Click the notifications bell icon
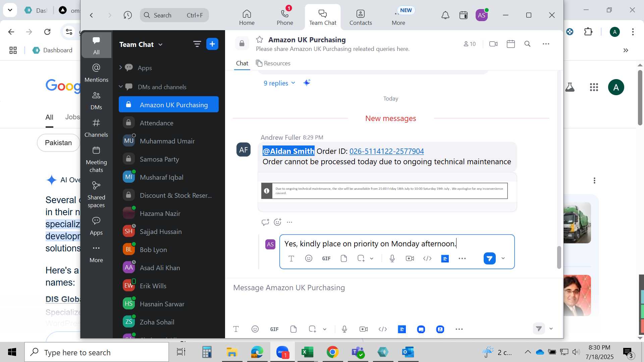 tap(445, 15)
